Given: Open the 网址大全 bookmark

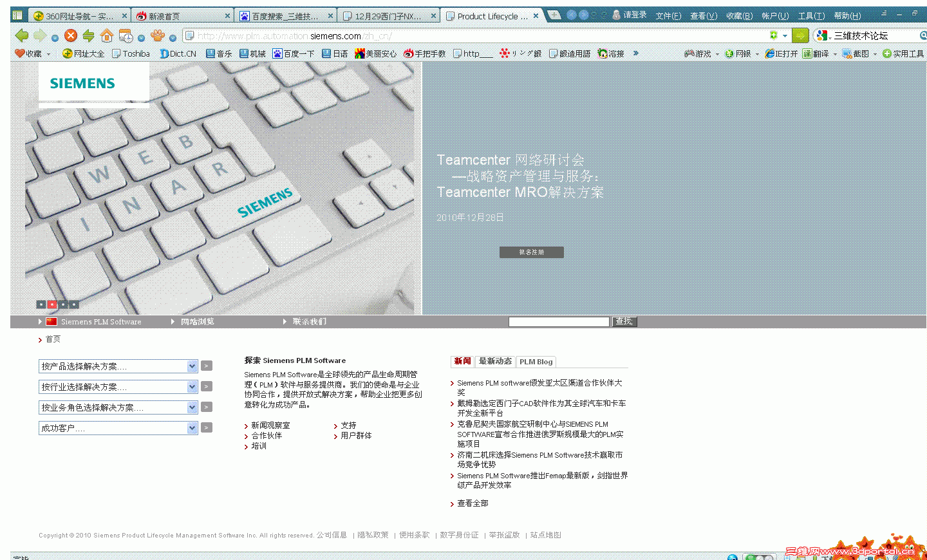Looking at the screenshot, I should [83, 53].
